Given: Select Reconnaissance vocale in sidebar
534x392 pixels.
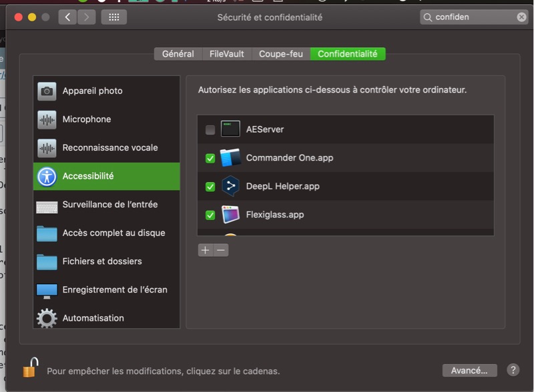Looking at the screenshot, I should coord(109,148).
